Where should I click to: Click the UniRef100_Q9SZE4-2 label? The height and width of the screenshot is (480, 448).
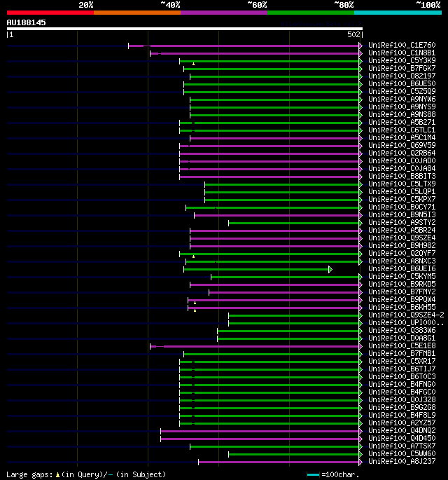pyautogui.click(x=406, y=315)
